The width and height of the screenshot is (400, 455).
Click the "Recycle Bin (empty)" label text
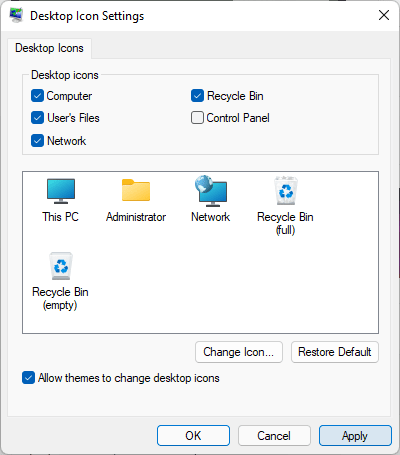pyautogui.click(x=60, y=298)
